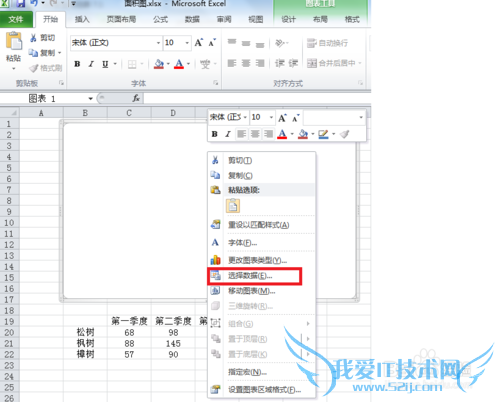Open the ribbon font color dropdown arrow
The height and width of the screenshot is (402, 500).
click(x=188, y=64)
